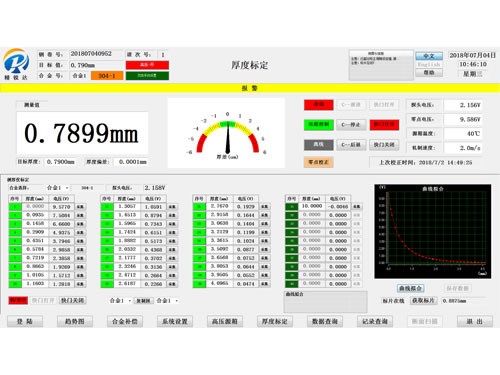Click 快门关闭 beside C--后退
500x375 pixels.
(x=384, y=145)
